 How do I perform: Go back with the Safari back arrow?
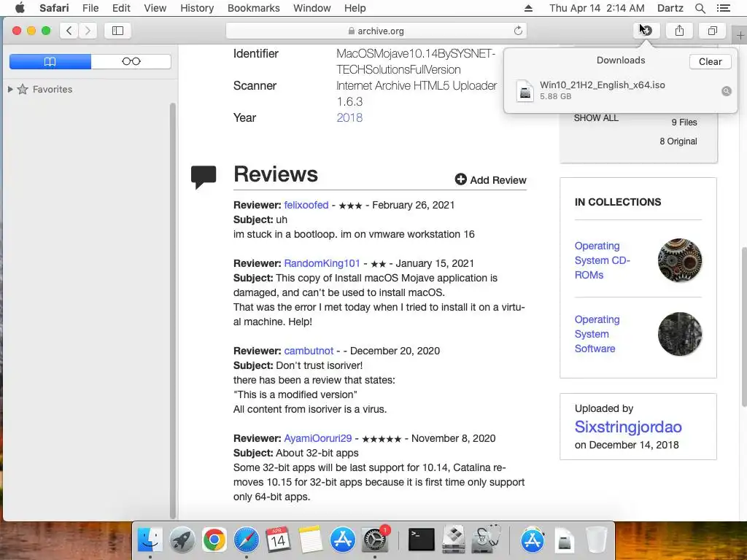pos(69,31)
